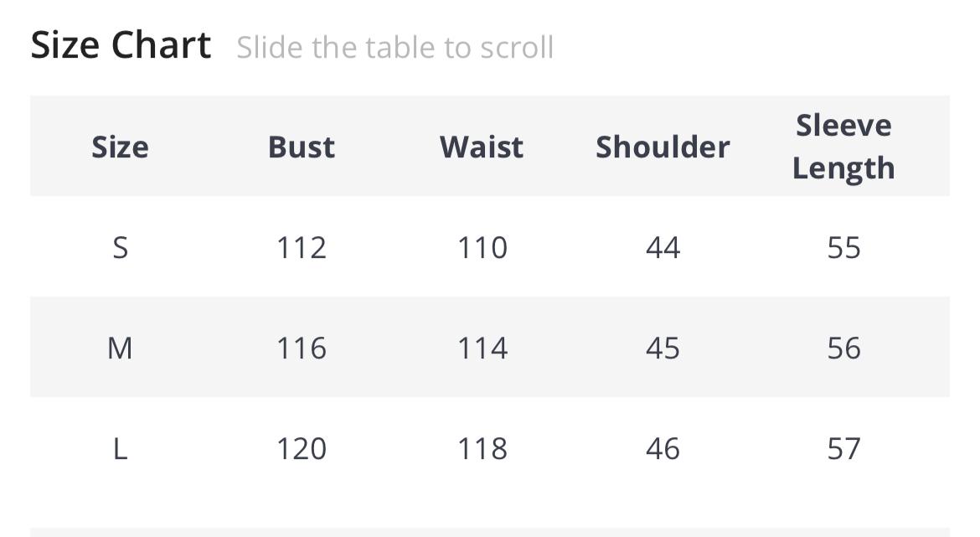
Task: Select the sleeve length value 57
Action: coord(843,449)
